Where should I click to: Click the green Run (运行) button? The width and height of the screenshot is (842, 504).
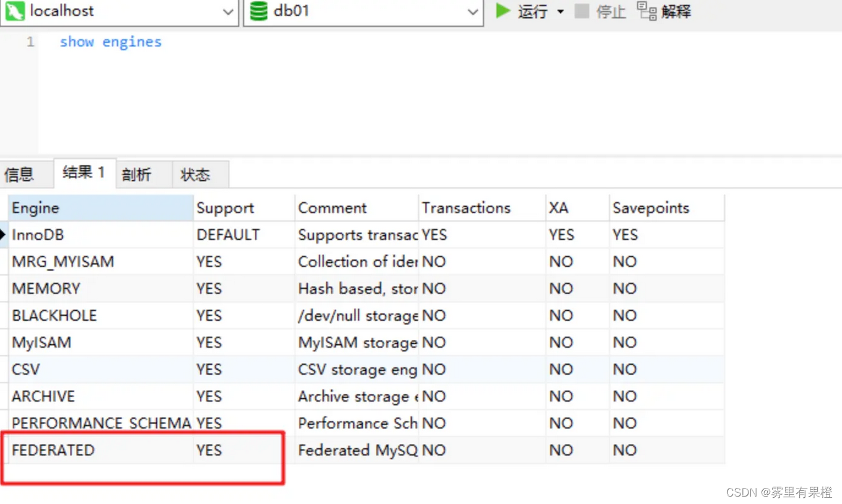[522, 11]
